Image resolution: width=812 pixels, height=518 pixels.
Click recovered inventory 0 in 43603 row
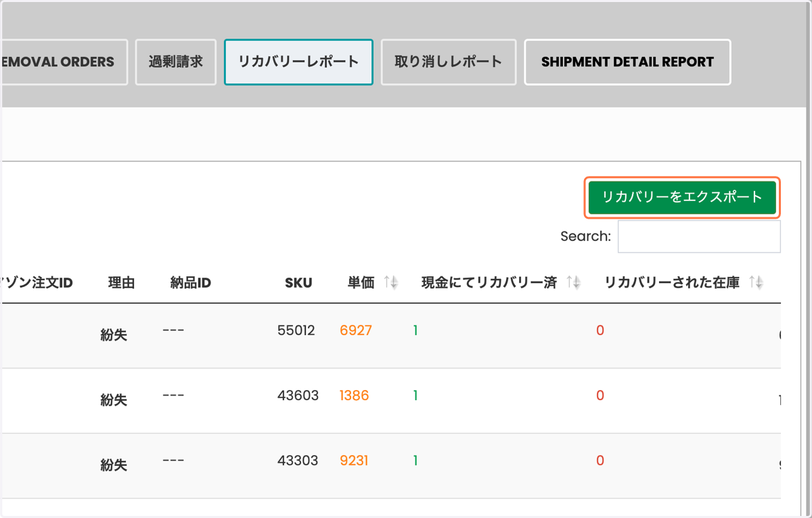[x=600, y=395]
